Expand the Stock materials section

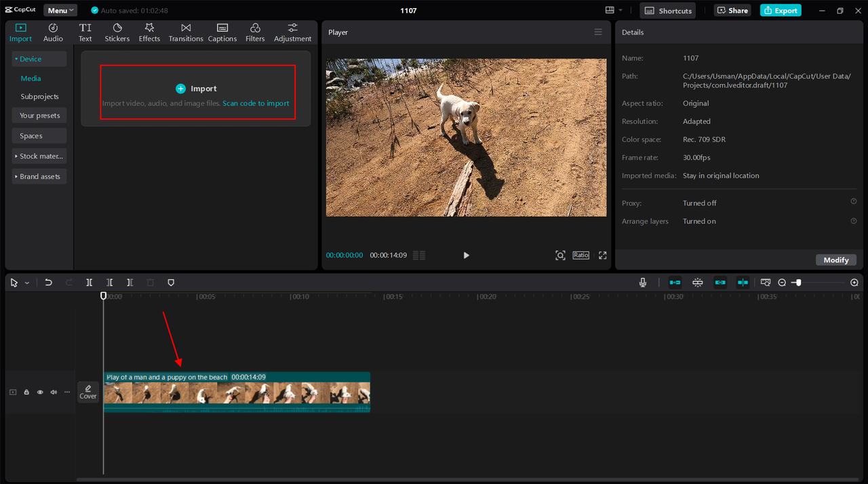pos(39,156)
